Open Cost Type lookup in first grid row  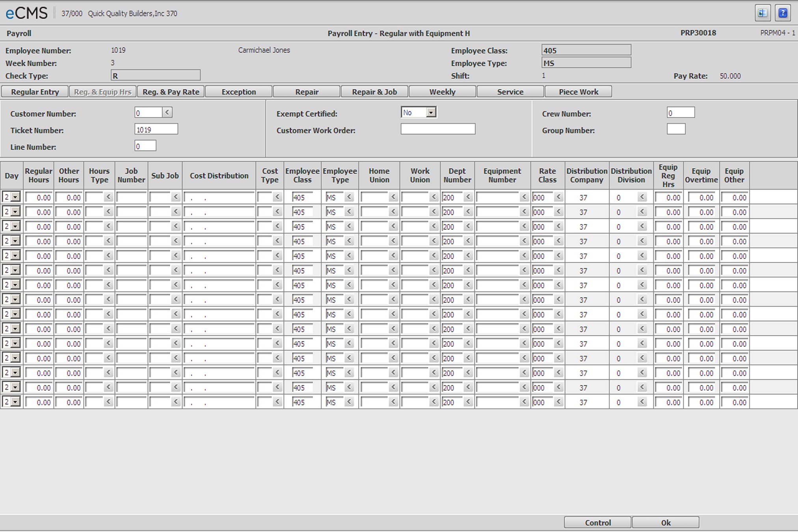pos(277,197)
